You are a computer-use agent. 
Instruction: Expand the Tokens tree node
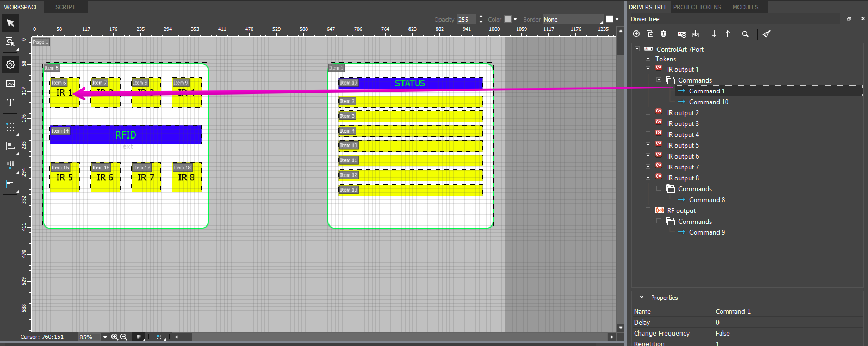coord(648,59)
